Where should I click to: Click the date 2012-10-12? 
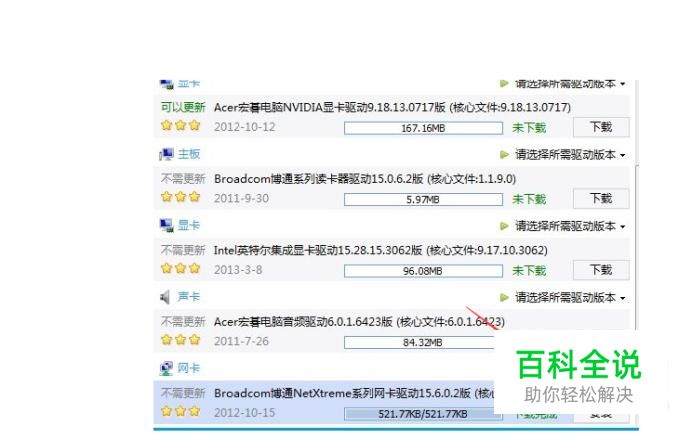(x=244, y=127)
